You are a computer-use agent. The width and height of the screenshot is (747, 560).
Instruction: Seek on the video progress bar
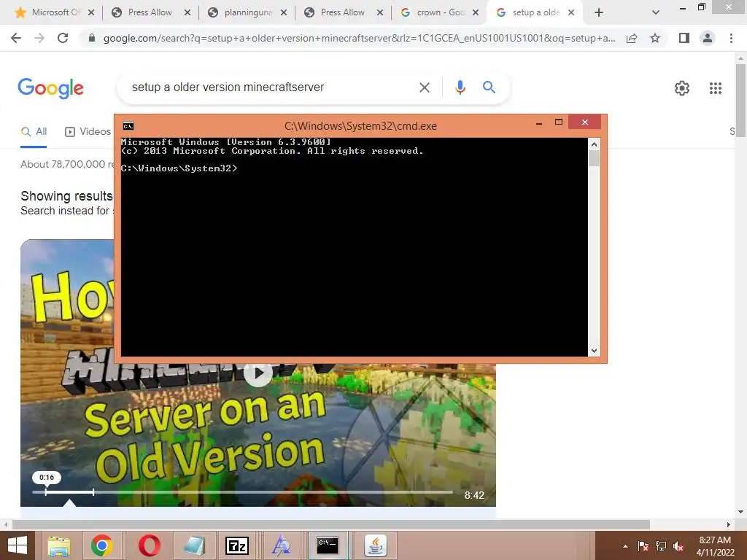click(x=242, y=492)
